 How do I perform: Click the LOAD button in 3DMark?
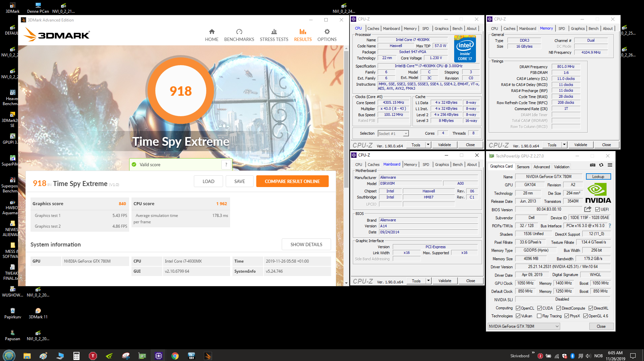tap(208, 181)
